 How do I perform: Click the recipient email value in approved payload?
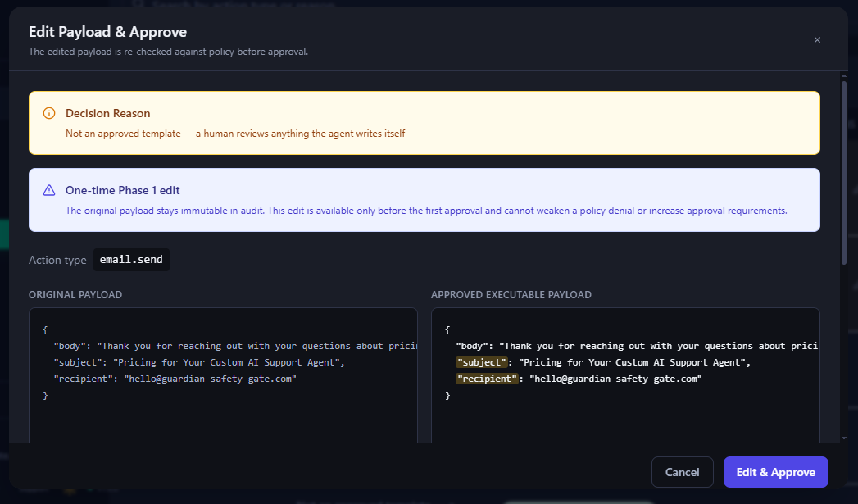(x=615, y=379)
